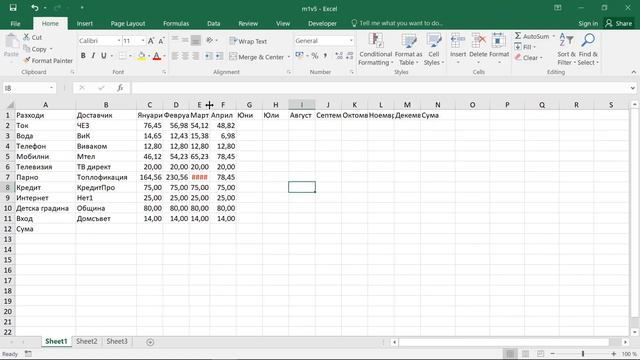The image size is (640, 360).
Task: Open the Format cells menu
Action: coord(499,49)
